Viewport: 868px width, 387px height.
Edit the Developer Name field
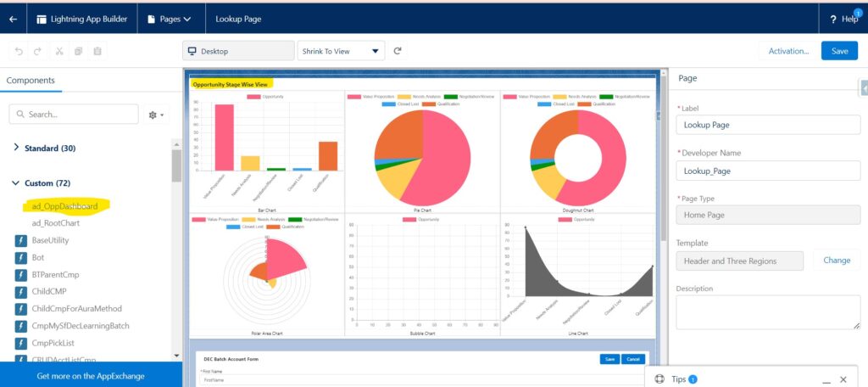pos(768,171)
